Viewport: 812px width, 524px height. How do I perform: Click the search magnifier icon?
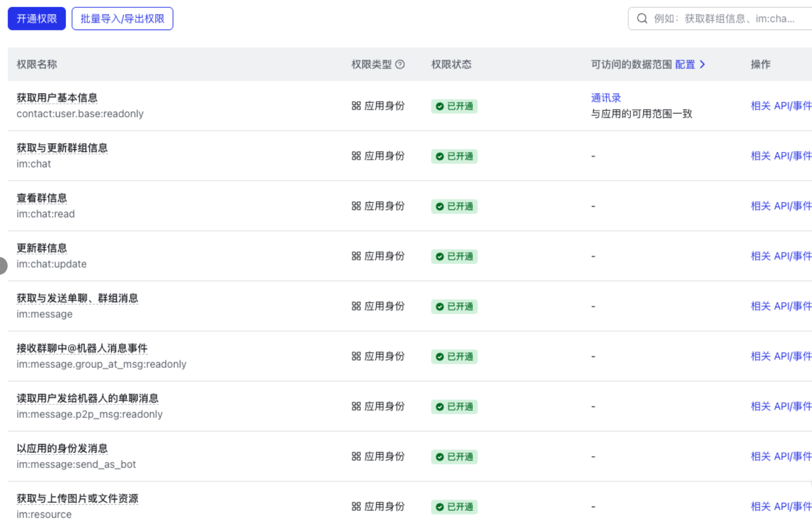tap(642, 19)
